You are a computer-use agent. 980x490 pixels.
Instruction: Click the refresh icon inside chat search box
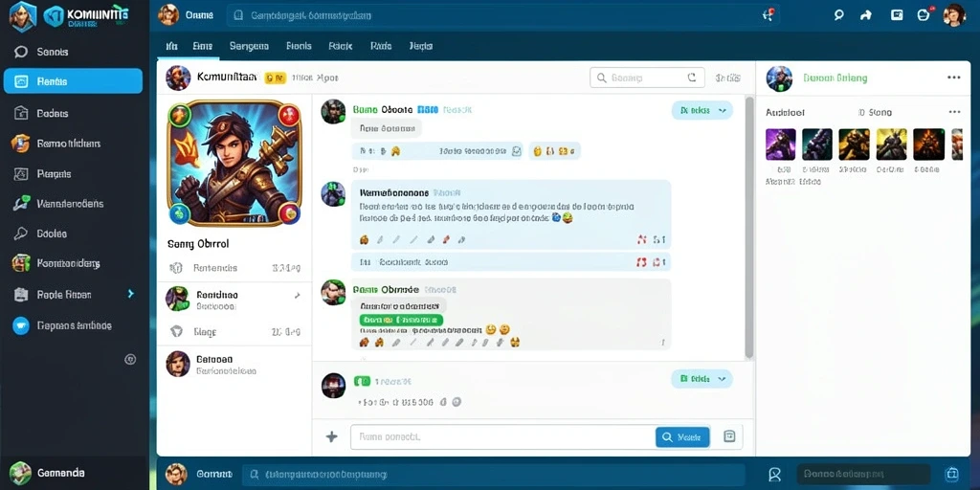click(691, 78)
